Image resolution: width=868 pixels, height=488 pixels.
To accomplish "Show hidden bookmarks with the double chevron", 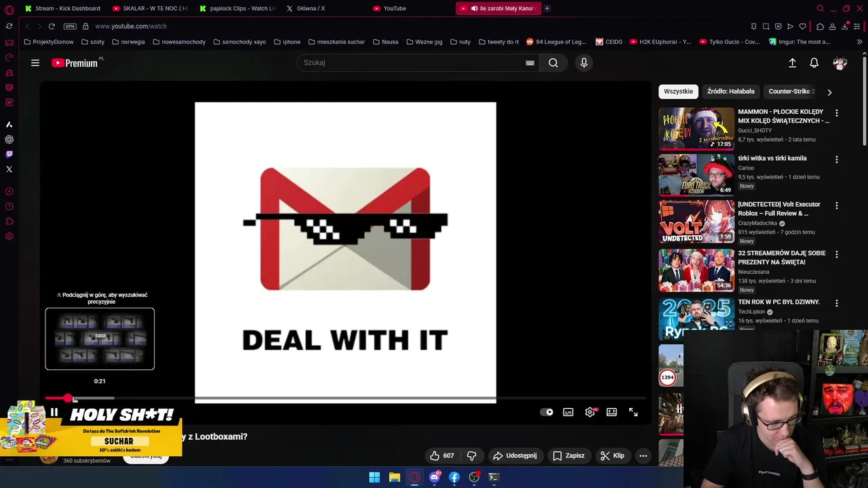I will click(x=859, y=42).
